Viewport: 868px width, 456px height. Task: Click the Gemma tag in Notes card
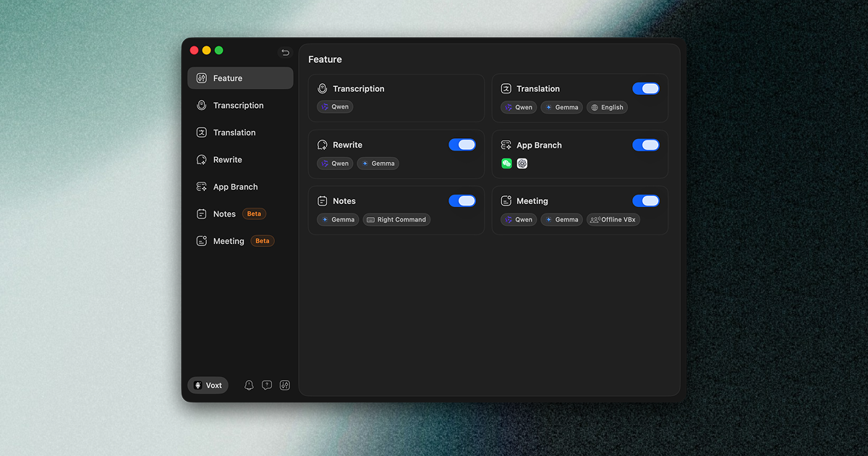[x=338, y=219]
